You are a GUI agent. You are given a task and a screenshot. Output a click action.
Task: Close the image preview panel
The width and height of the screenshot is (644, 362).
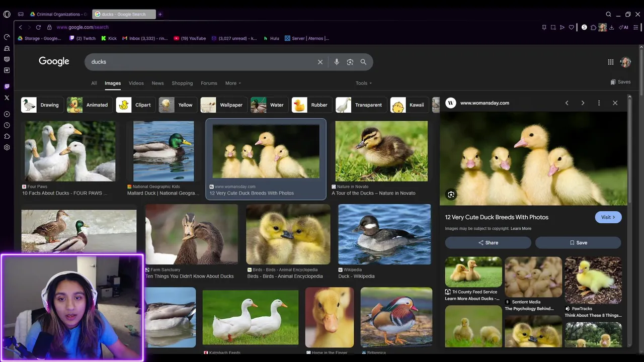615,103
